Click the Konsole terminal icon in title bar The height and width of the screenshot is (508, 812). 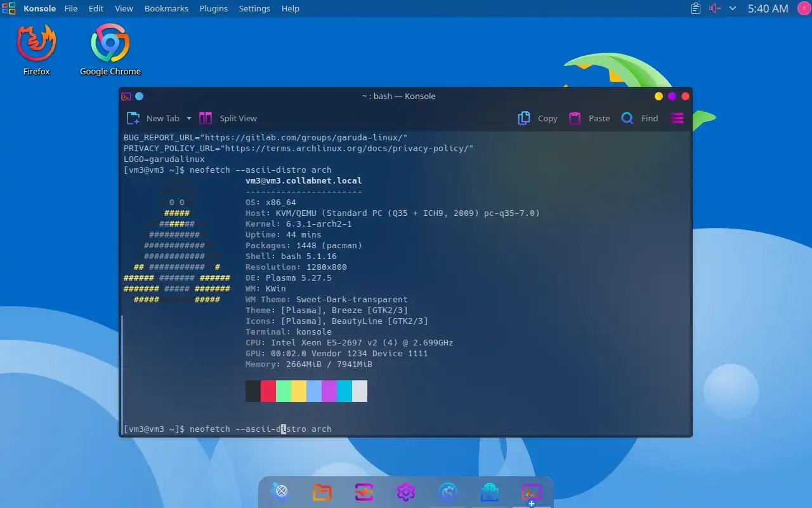(126, 97)
